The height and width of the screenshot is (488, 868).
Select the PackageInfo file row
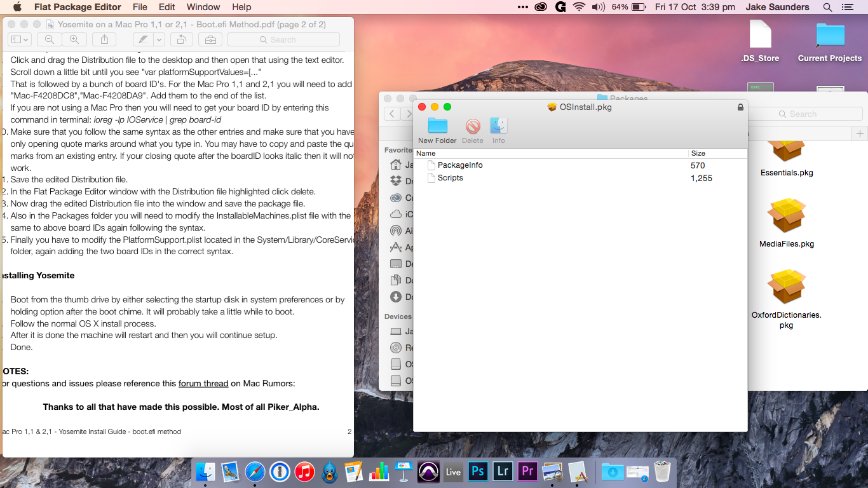pos(580,165)
